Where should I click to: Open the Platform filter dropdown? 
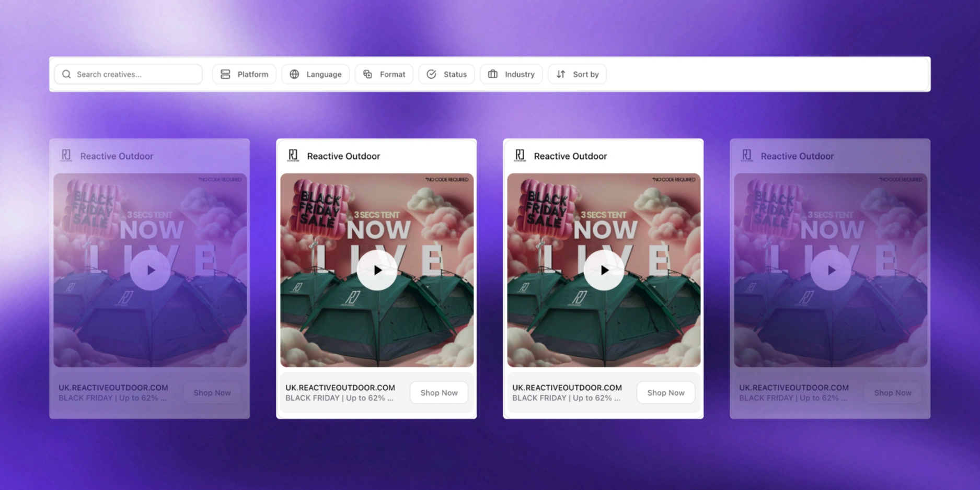244,74
